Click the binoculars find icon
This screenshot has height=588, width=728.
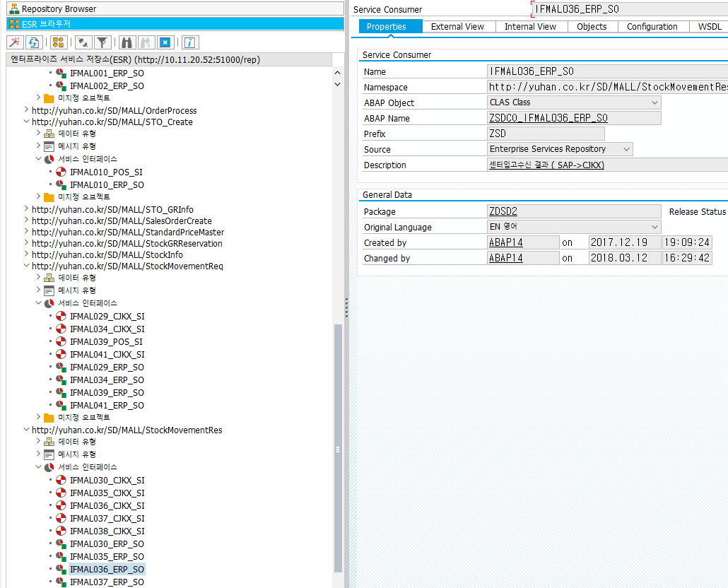click(127, 42)
